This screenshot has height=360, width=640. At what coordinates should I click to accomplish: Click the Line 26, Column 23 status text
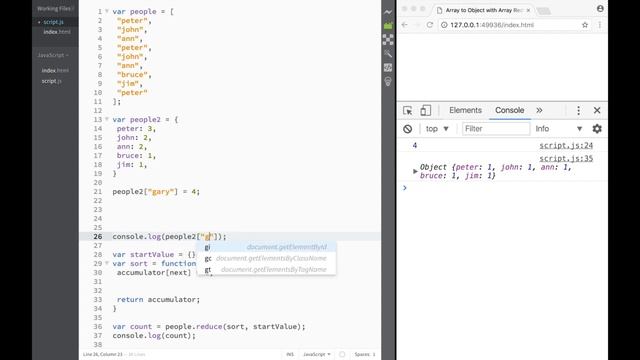click(x=102, y=354)
